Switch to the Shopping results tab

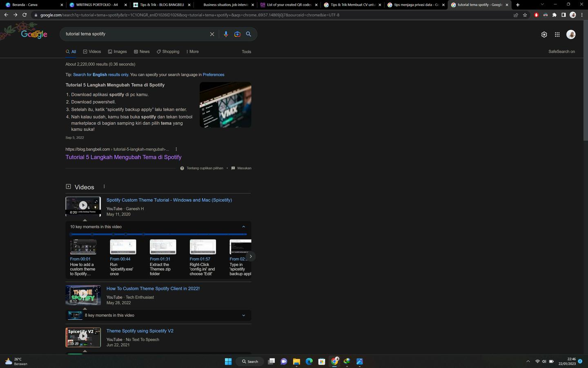[x=168, y=52]
